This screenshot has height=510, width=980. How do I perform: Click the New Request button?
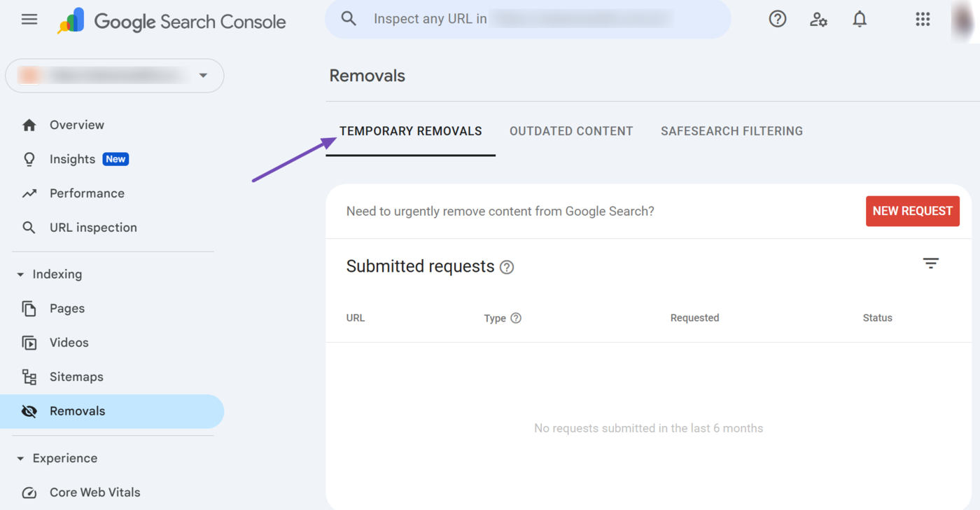click(912, 211)
